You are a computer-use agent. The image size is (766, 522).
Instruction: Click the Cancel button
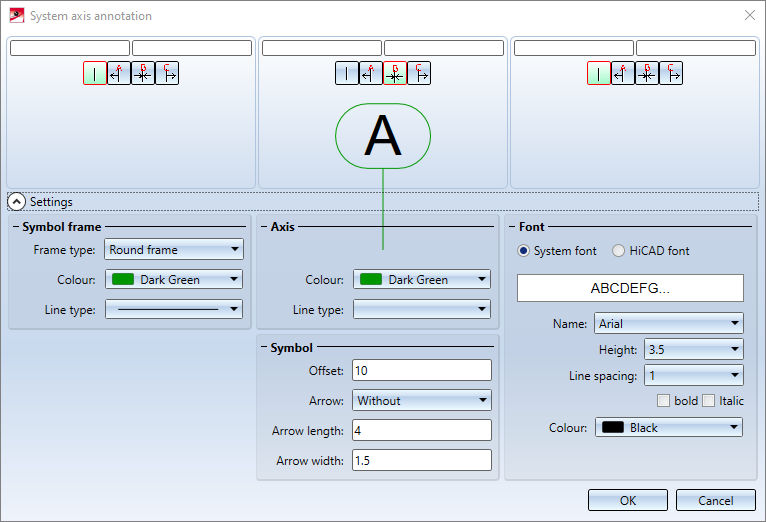716,501
